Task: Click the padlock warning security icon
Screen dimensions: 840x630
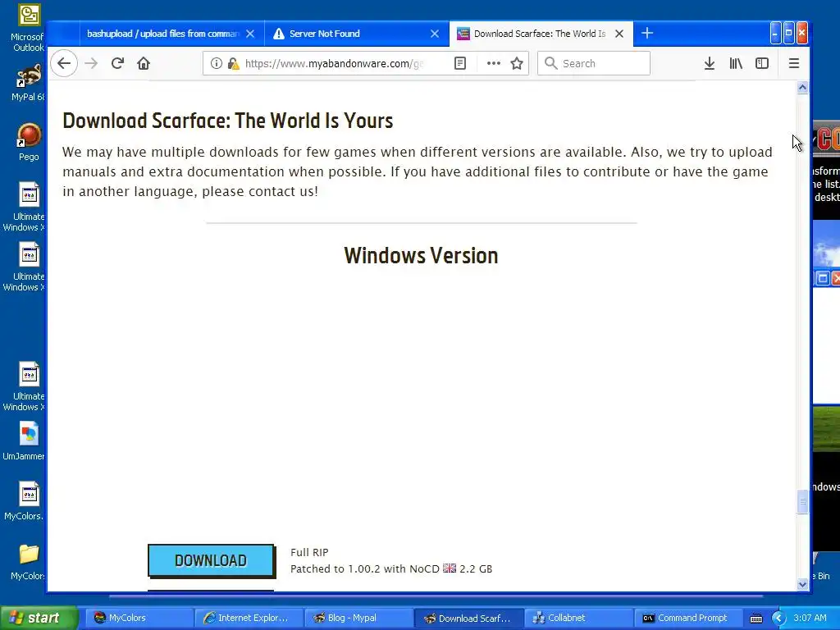Action: pyautogui.click(x=233, y=64)
